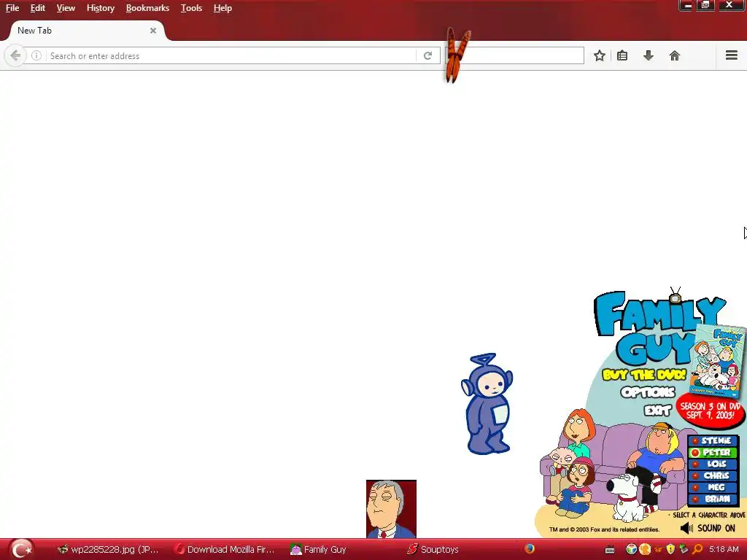Screen dimensions: 747x560
Task: Open the Firefox hamburger menu
Action: [x=732, y=55]
